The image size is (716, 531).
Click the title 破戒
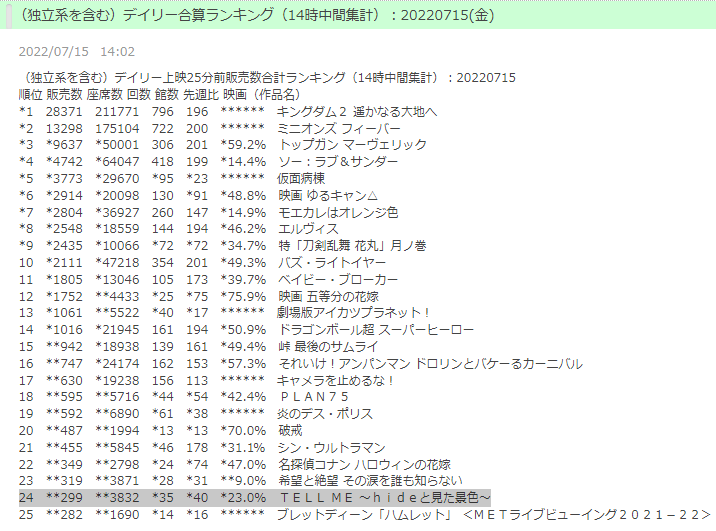(x=290, y=431)
